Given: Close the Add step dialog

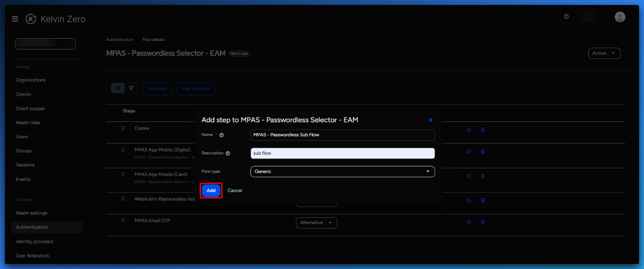Looking at the screenshot, I should click(x=430, y=120).
